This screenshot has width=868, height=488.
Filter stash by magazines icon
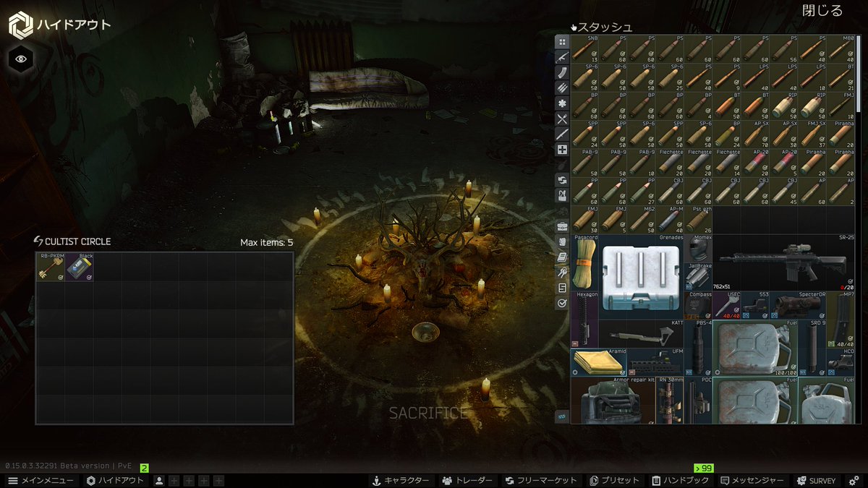562,73
